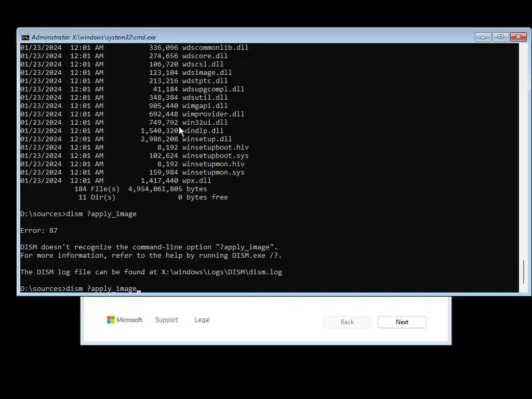Click the wimprovider.dll file name
Image resolution: width=532 pixels, height=399 pixels.
coord(213,114)
